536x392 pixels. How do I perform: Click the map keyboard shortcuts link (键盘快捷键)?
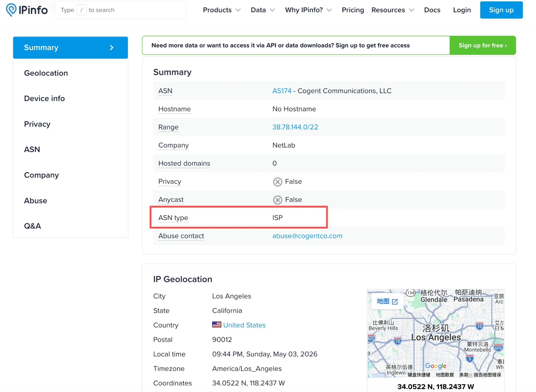[x=419, y=375]
